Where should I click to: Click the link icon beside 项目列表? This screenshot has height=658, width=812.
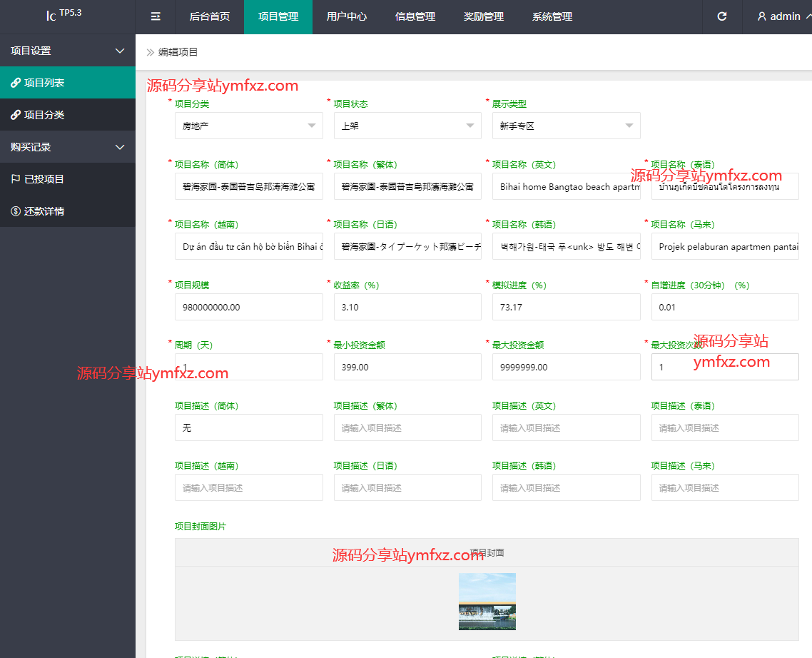click(15, 83)
